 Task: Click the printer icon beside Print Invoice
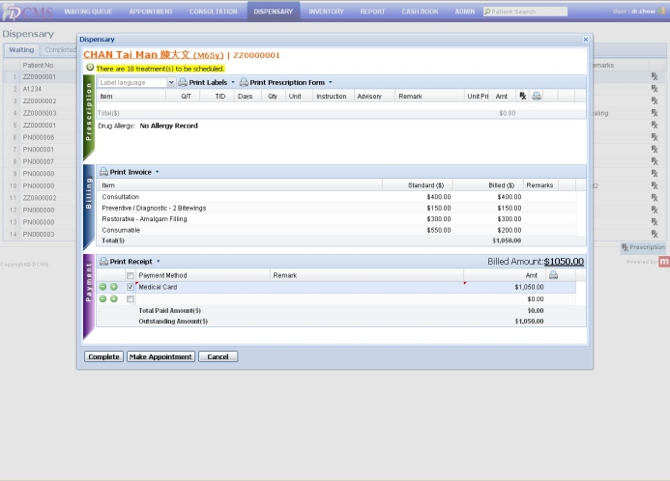pos(103,172)
